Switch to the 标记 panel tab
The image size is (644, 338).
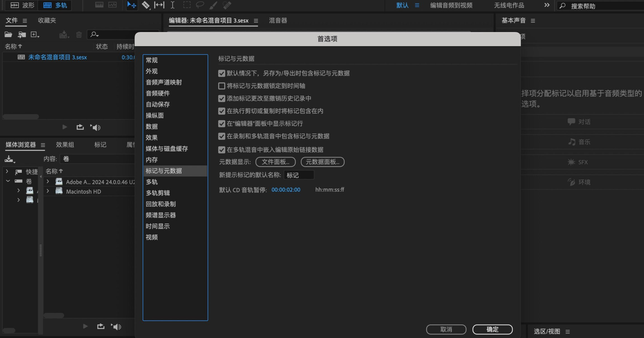click(100, 145)
